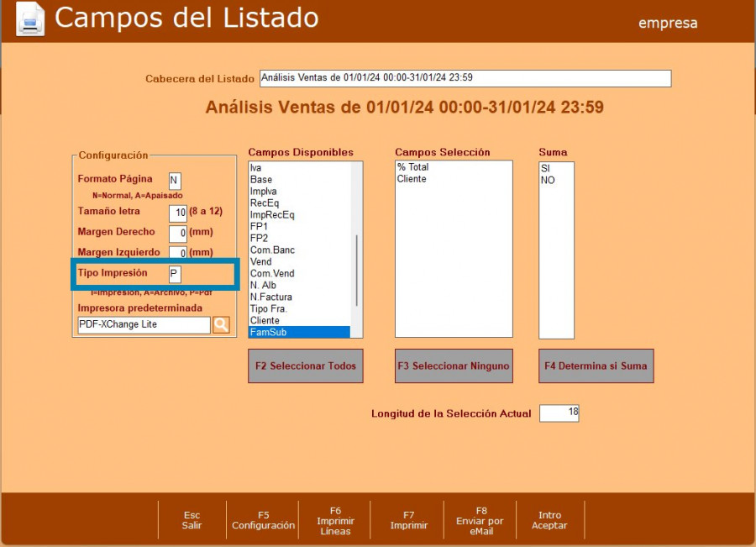The height and width of the screenshot is (547, 756).
Task: Click the Cabecera del Listado text field
Action: tap(465, 78)
